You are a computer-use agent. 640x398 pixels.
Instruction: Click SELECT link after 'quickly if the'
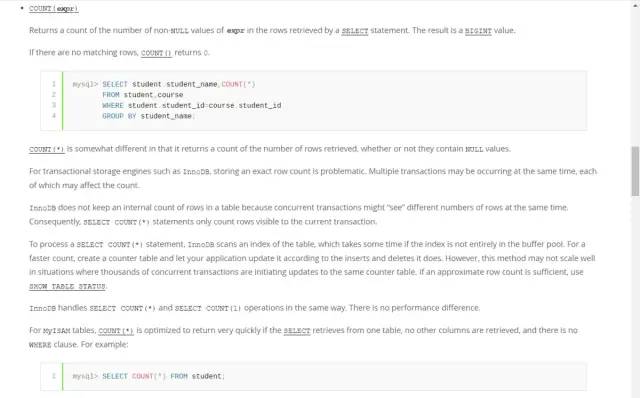297,331
